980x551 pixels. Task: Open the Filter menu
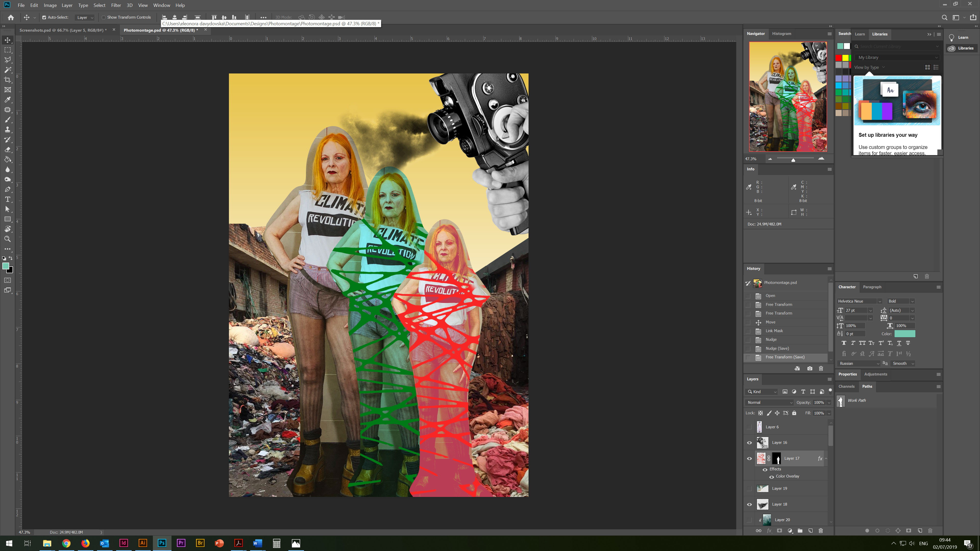tap(116, 5)
